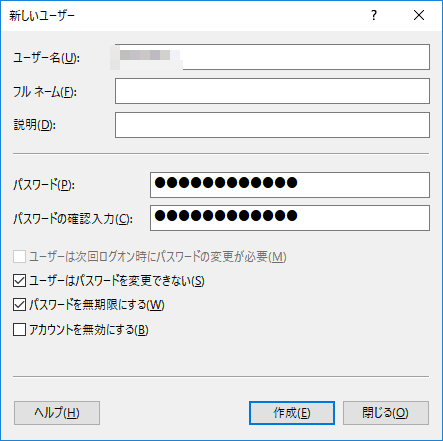This screenshot has height=441, width=443.
Task: Close the 新しいユーザー dialog with the X
Action: click(419, 15)
